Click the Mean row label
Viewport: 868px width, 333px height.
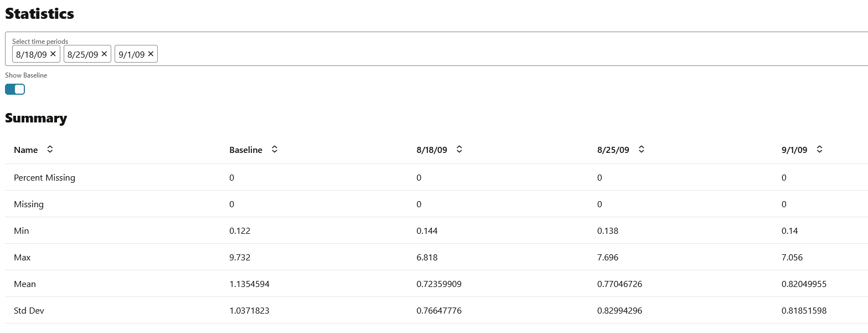(x=25, y=284)
